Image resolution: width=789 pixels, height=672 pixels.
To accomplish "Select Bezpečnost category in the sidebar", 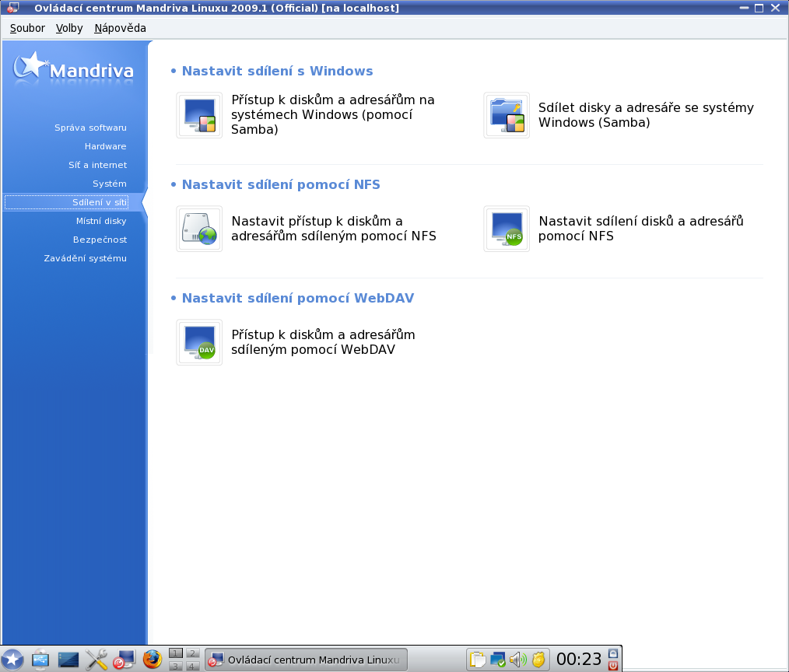I will (100, 240).
